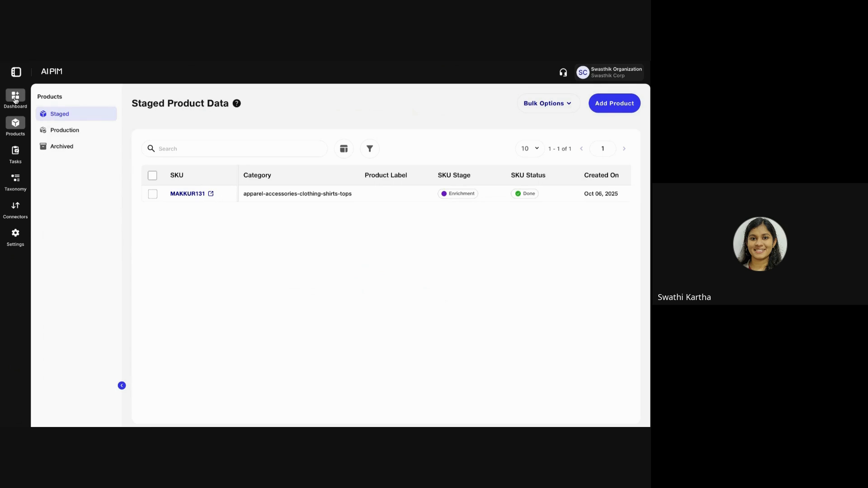The width and height of the screenshot is (868, 488).
Task: Change rows per page via the 10 dropdown
Action: point(528,148)
